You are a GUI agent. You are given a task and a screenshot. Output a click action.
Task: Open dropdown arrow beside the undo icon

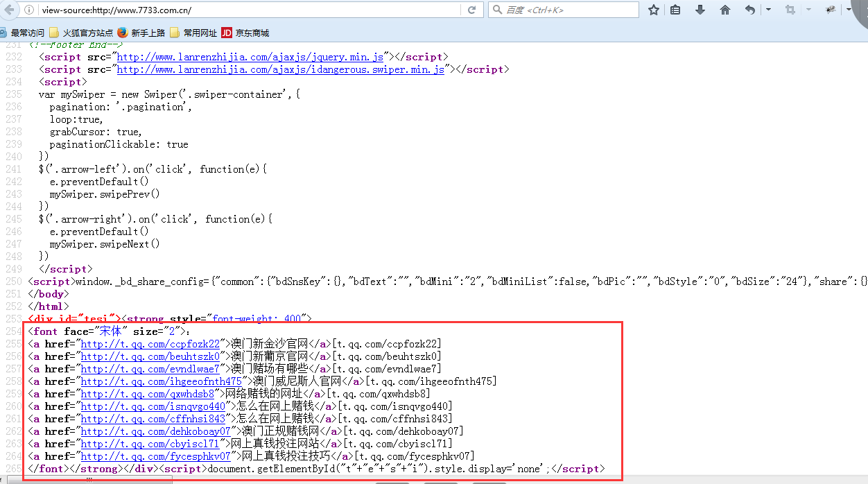coord(767,10)
